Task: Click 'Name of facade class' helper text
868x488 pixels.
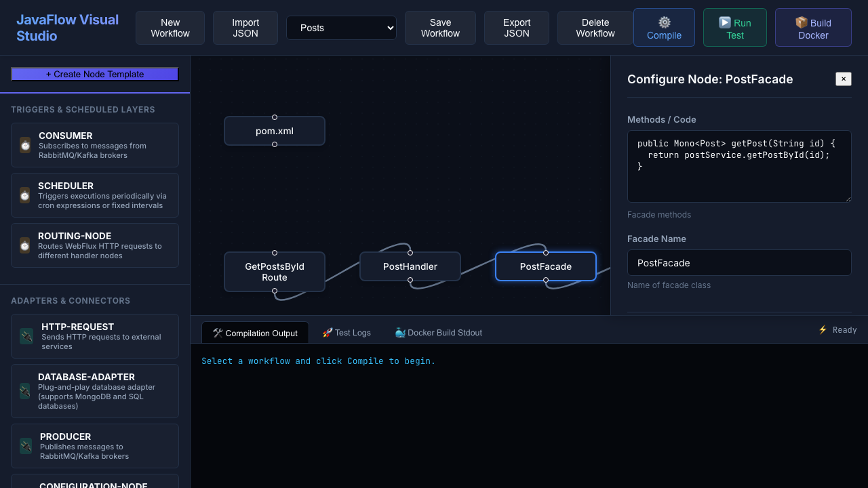Action: [x=669, y=285]
